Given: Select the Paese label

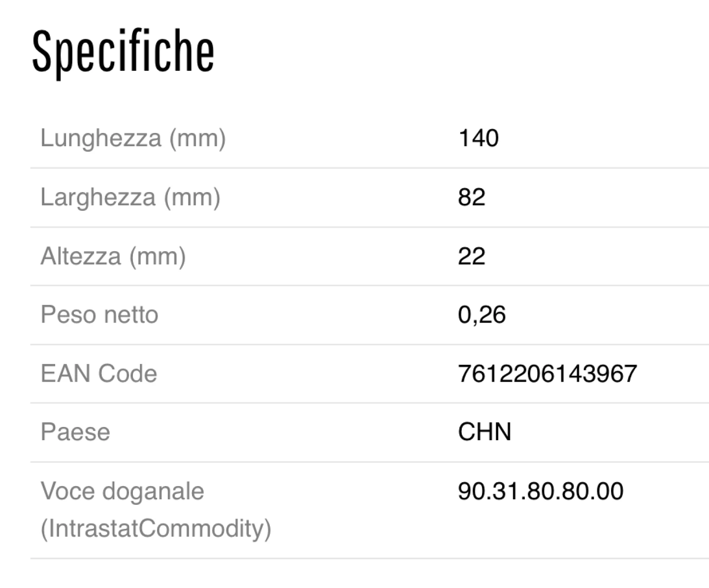Looking at the screenshot, I should (x=75, y=432).
